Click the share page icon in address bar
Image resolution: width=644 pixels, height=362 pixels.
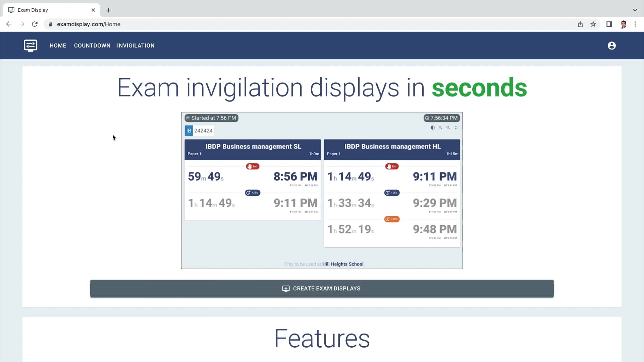pos(580,24)
